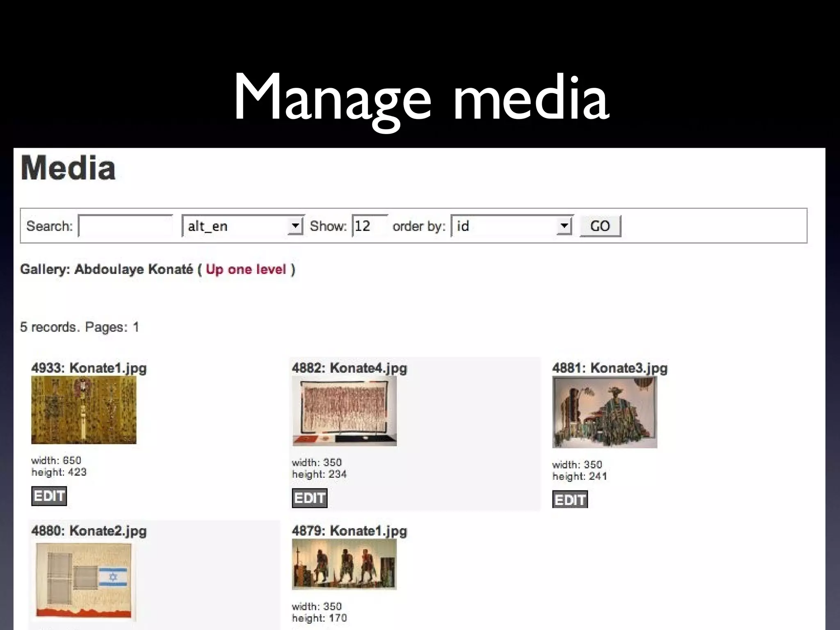Viewport: 840px width, 630px height.
Task: Click the 'width: 650' text
Action: click(56, 460)
